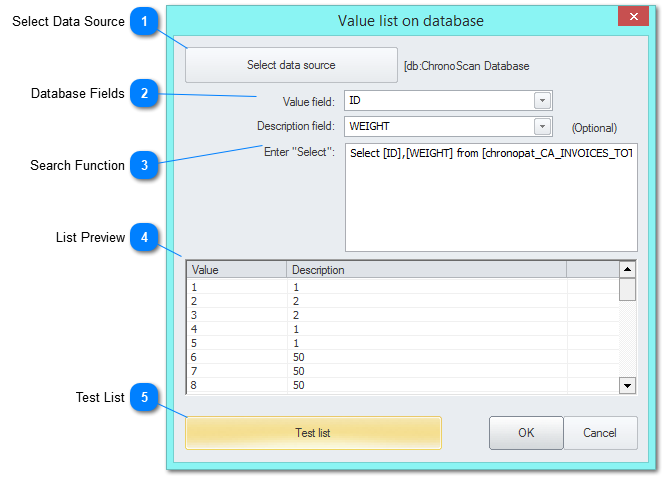Select preview row with value 7
Viewport: 665px width, 479px height.
click(x=402, y=371)
